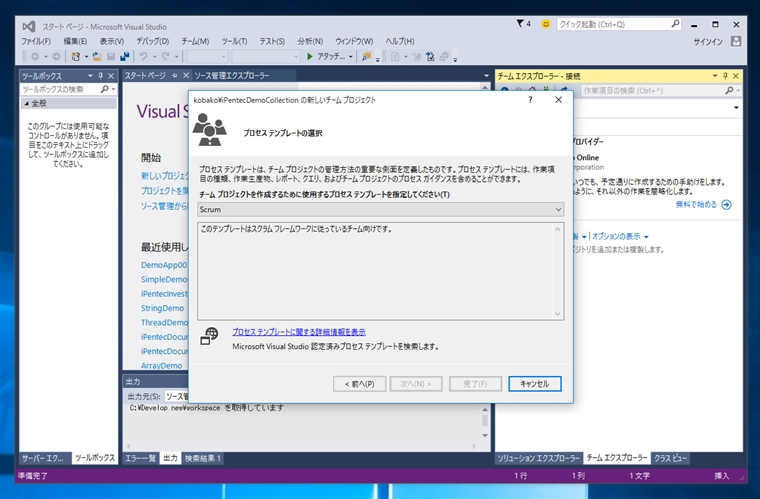760x499 pixels.
Task: Click the Team Explorer search magnifier icon
Action: [x=729, y=91]
